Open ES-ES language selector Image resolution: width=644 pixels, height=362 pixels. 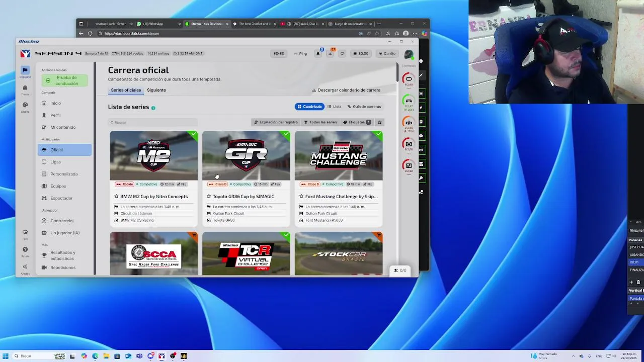(279, 53)
